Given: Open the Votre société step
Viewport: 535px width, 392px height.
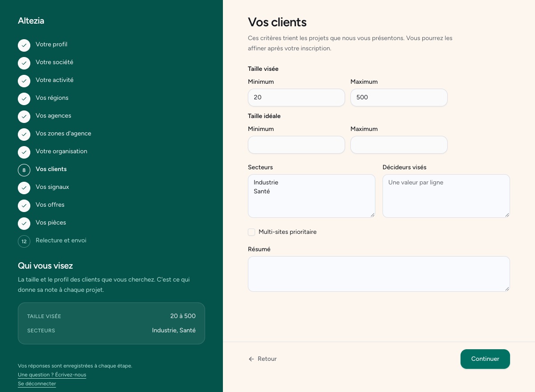Looking at the screenshot, I should pos(54,62).
